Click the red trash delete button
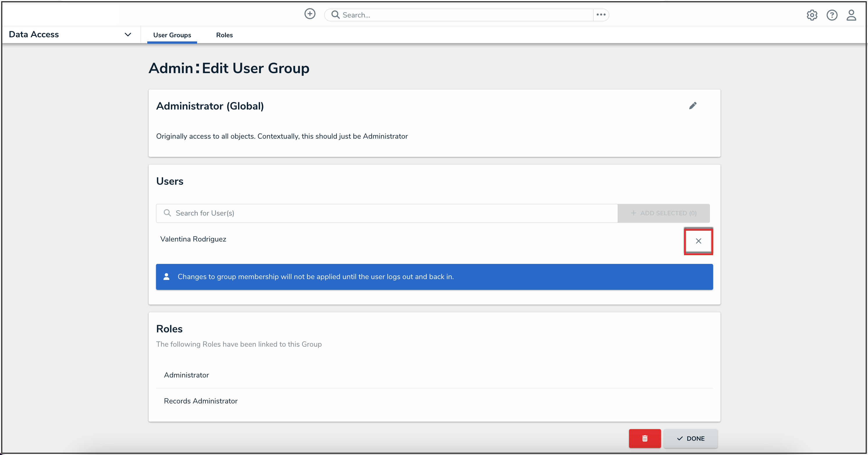The image size is (868, 455). pyautogui.click(x=645, y=438)
